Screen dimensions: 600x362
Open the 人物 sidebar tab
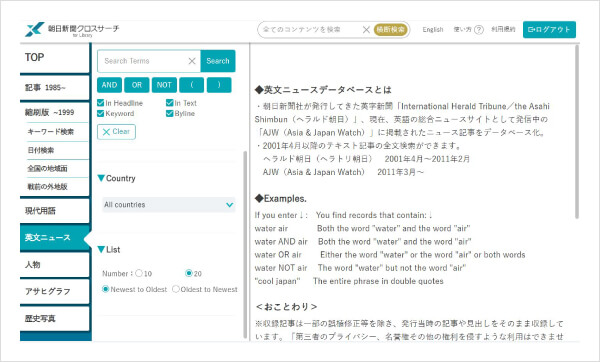click(x=55, y=265)
